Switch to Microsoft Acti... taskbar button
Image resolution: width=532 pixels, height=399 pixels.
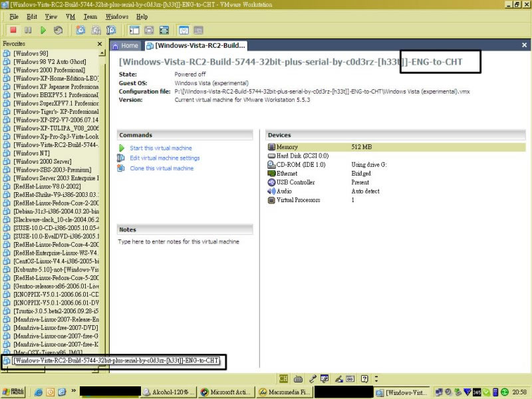226,392
